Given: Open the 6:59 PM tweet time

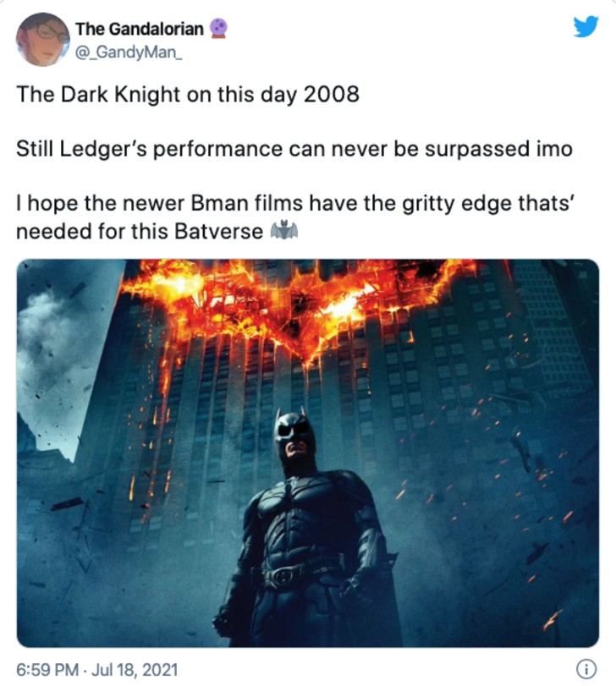Looking at the screenshot, I should [47, 670].
